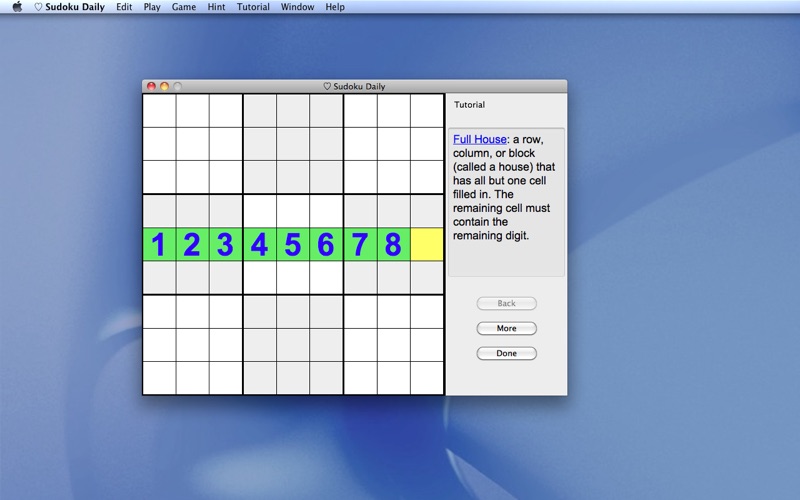This screenshot has height=500, width=800.
Task: Select the yellow empty cell
Action: pyautogui.click(x=427, y=244)
